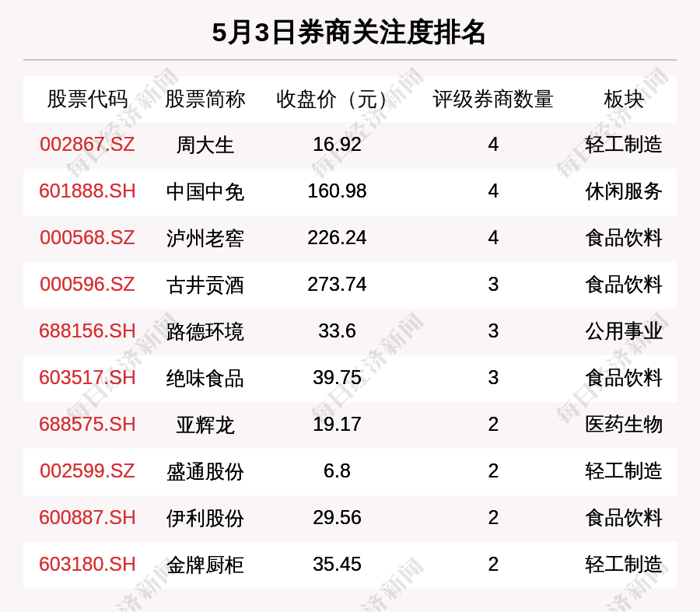Click broker count 2 in 盛通股份 row
The image size is (700, 612).
click(x=493, y=471)
